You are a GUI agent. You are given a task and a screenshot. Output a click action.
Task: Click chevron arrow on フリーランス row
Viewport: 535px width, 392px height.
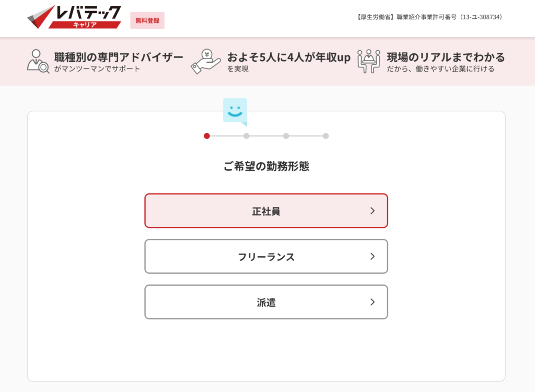click(373, 257)
